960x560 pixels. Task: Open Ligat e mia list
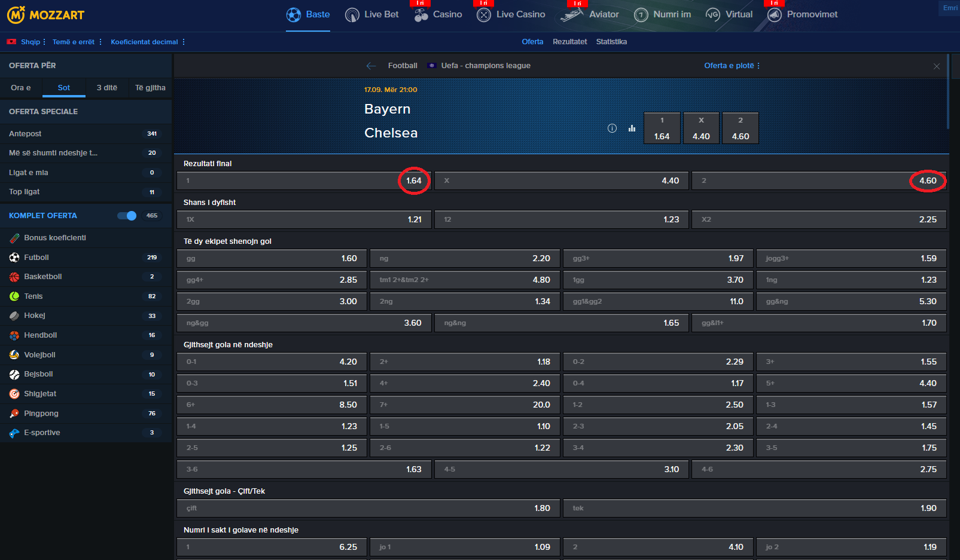pos(86,173)
